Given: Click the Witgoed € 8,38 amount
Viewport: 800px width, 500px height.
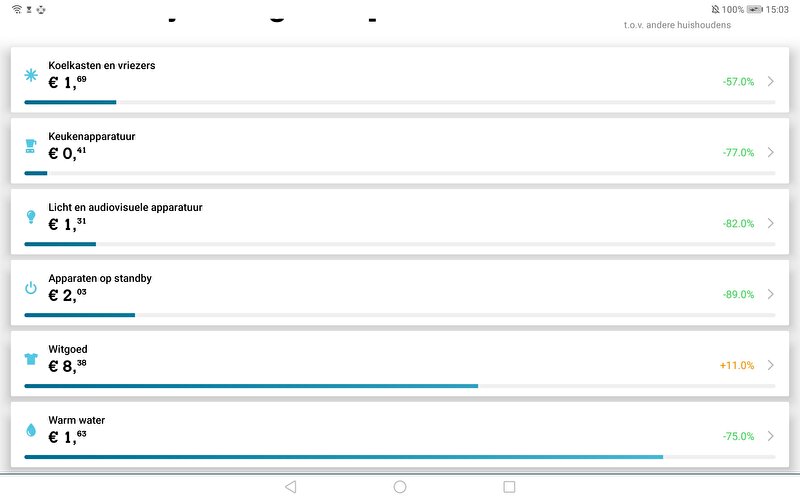Looking at the screenshot, I should tap(68, 367).
